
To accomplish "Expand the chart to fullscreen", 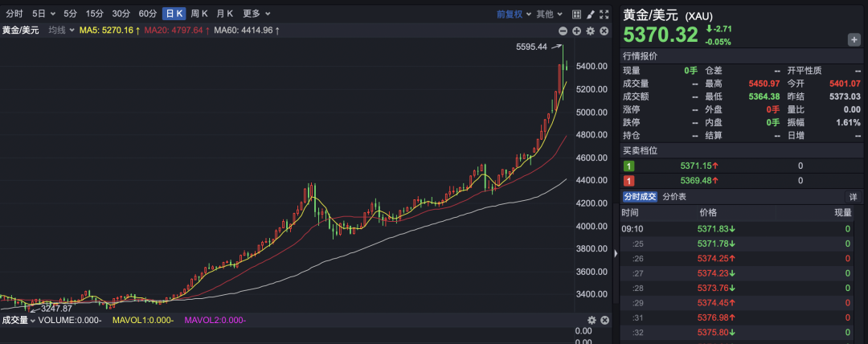I will click(x=604, y=14).
